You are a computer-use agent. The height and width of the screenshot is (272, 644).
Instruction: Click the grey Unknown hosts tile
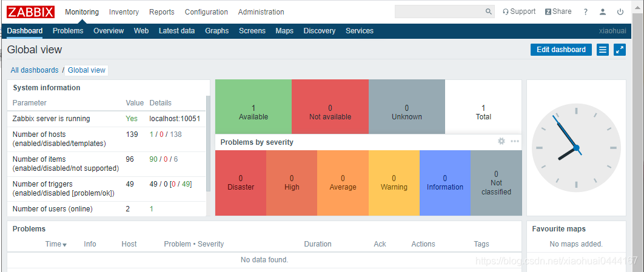coord(407,107)
